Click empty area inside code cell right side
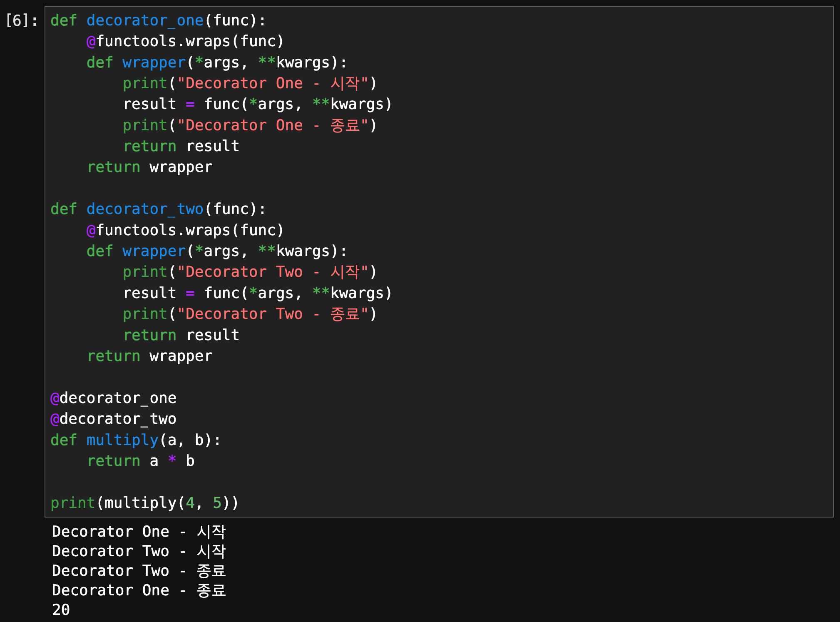 click(x=624, y=250)
